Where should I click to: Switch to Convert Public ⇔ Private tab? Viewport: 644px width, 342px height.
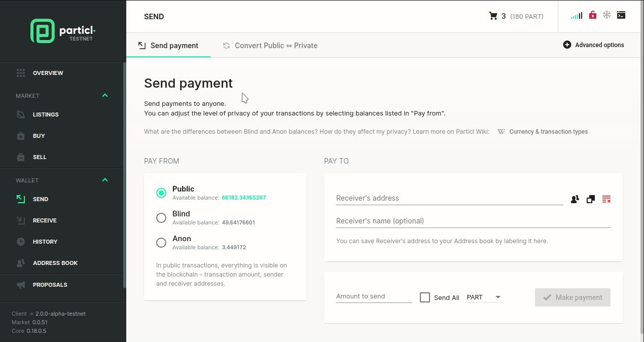point(270,46)
